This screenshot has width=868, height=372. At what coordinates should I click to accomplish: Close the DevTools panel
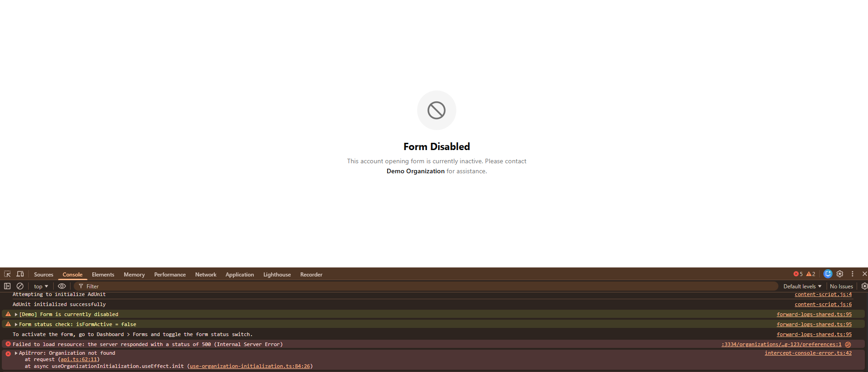864,274
